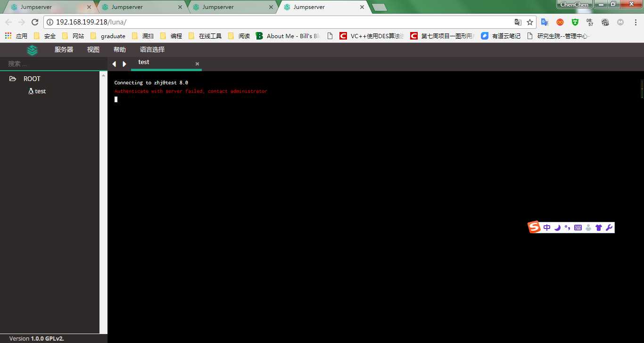This screenshot has width=644, height=343.
Task: Toggle Chinese/English input mode 中
Action: pos(547,228)
